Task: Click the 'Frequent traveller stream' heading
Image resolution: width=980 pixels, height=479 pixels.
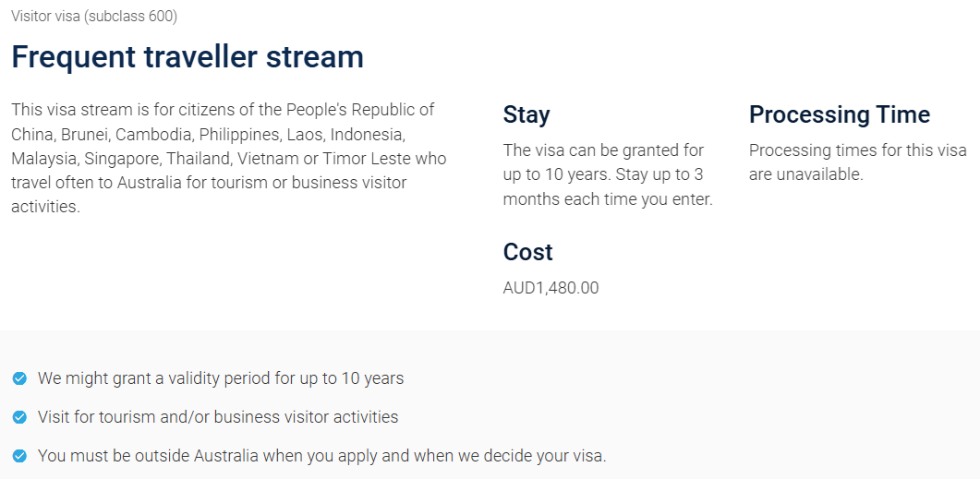Action: [188, 57]
